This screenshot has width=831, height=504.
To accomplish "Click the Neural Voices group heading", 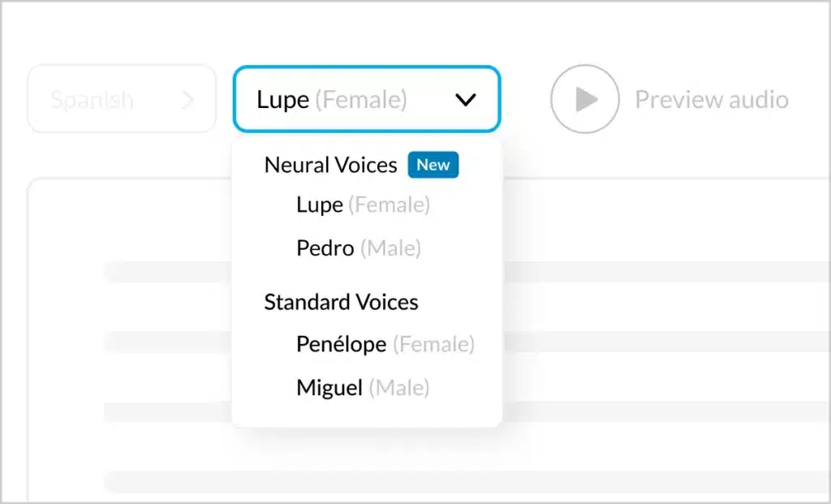I will (330, 166).
